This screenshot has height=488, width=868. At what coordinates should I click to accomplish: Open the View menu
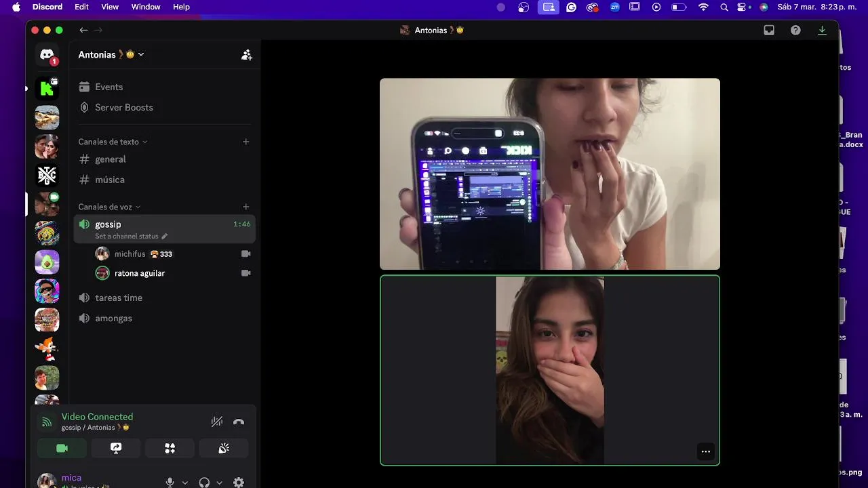110,7
